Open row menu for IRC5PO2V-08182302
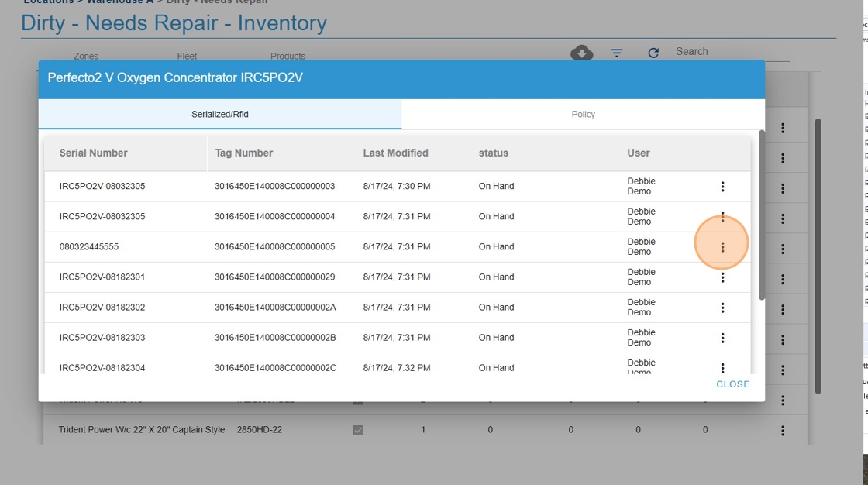The height and width of the screenshot is (485, 868). pos(722,308)
